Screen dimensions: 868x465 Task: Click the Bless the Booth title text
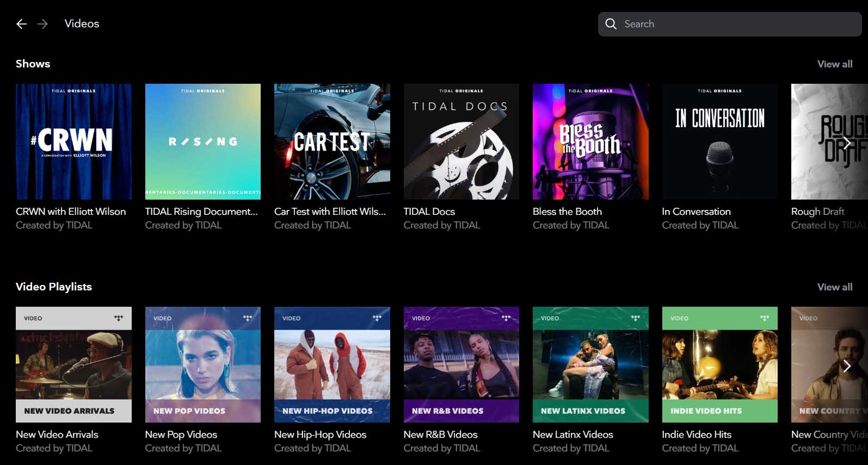coord(567,212)
